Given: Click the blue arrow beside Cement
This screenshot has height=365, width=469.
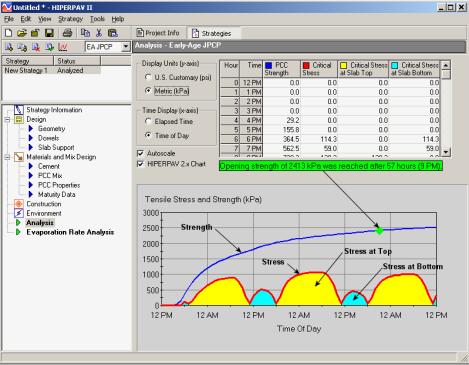Looking at the screenshot, I should [x=31, y=166].
